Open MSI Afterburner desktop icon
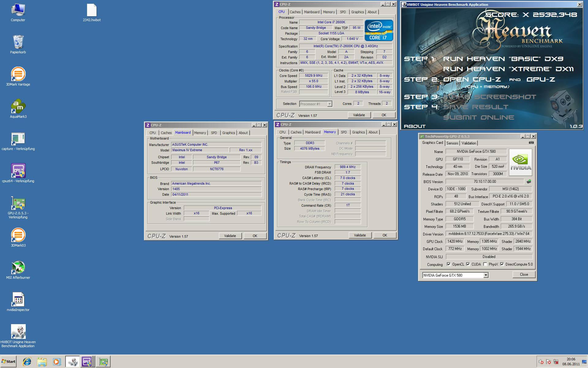Image resolution: width=588 pixels, height=368 pixels. click(x=18, y=270)
